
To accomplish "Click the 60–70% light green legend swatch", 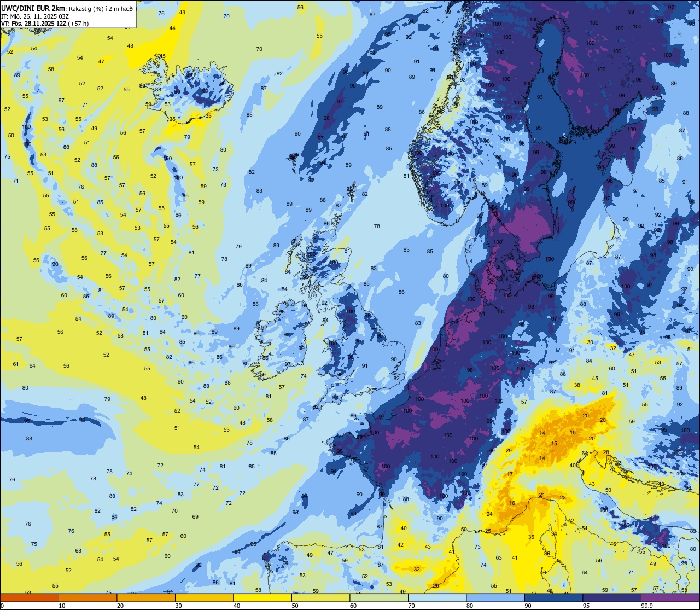I will 379,598.
